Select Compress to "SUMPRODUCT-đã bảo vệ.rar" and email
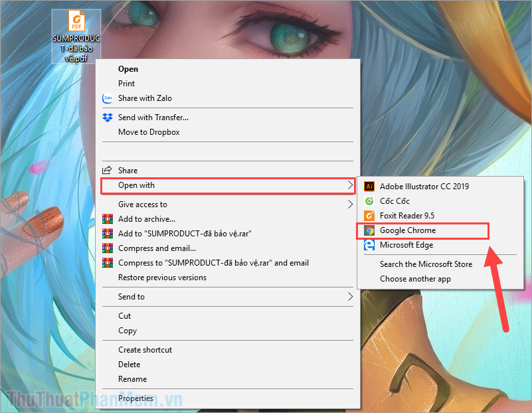Viewport: 532px width, 413px height. click(x=228, y=263)
